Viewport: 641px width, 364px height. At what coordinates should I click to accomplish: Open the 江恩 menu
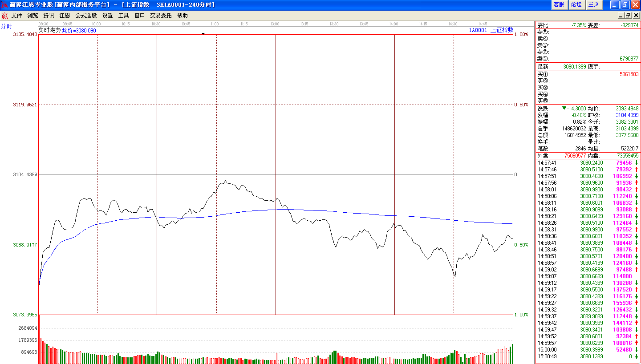click(x=65, y=15)
